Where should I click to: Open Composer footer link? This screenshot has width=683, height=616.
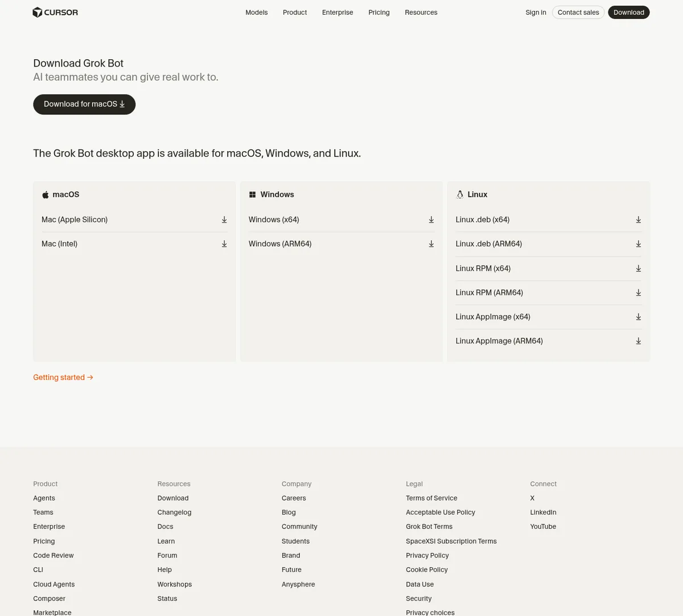[50, 599]
